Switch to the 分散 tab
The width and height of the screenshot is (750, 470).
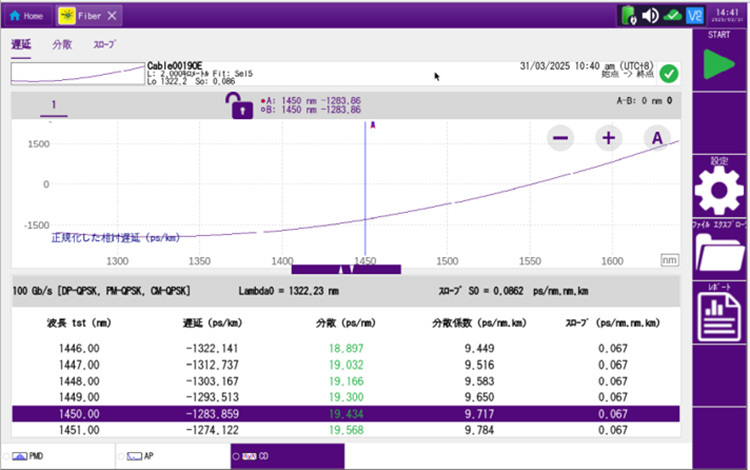62,45
